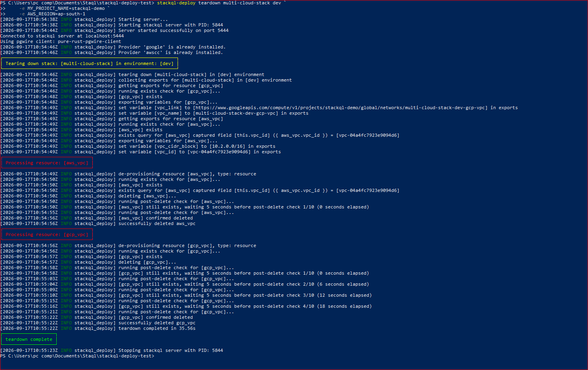Click the timestamp 2026-09-17T10:55:23Z
Image resolution: width=588 pixels, height=370 pixels.
(30, 350)
